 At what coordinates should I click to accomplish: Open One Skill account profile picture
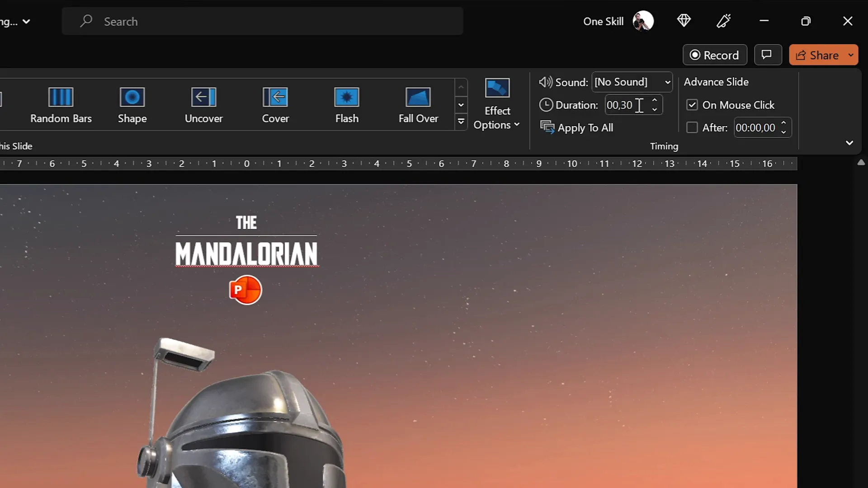643,21
